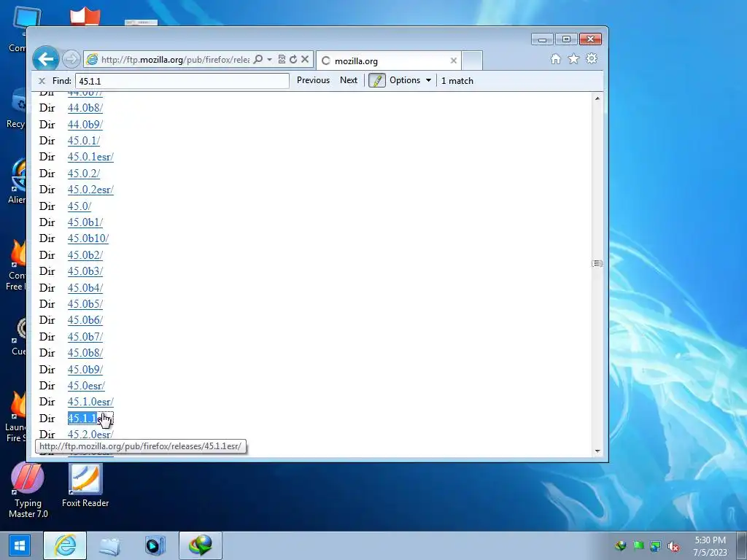Open the Home page icon
The image size is (747, 560).
[x=555, y=59]
